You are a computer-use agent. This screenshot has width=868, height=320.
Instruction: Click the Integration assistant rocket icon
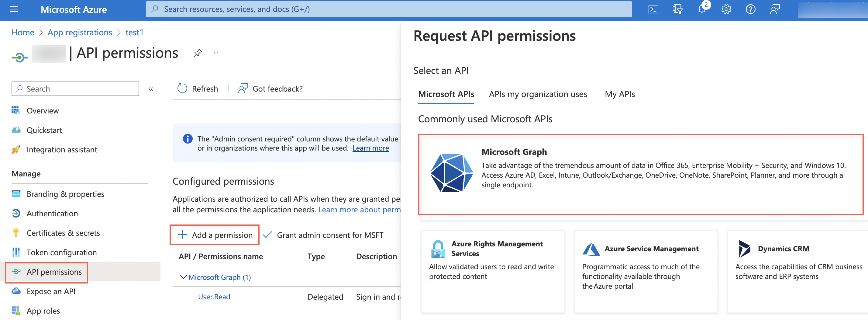tap(16, 149)
